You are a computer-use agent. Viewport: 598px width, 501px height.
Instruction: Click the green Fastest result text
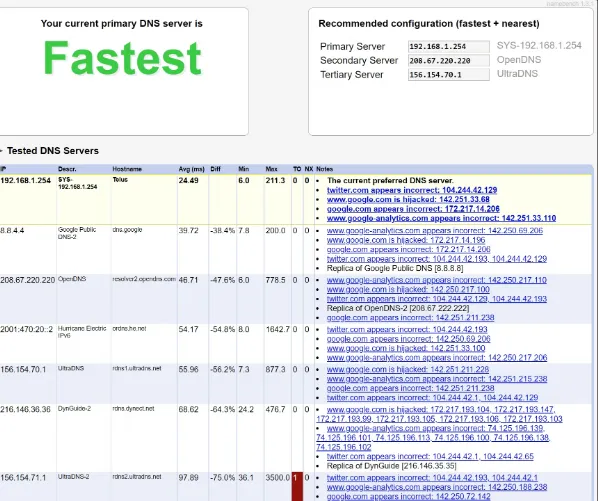pyautogui.click(x=122, y=58)
